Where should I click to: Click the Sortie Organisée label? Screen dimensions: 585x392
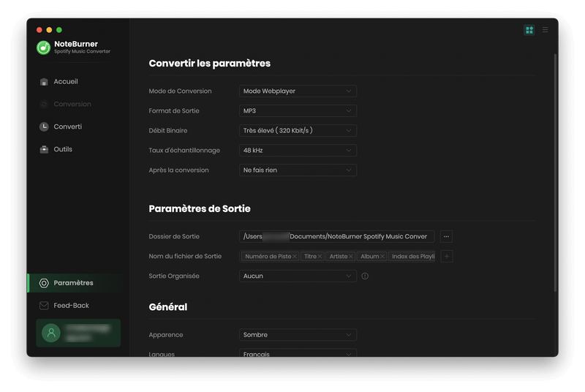(174, 276)
